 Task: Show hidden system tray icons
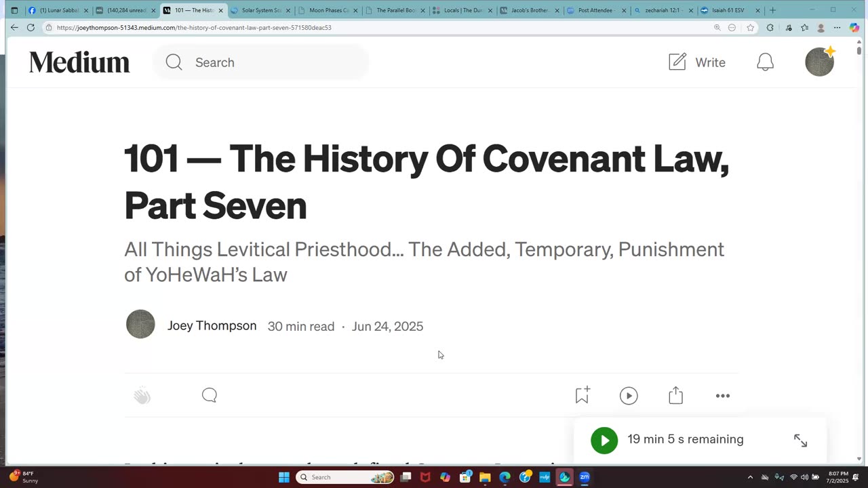pyautogui.click(x=750, y=477)
